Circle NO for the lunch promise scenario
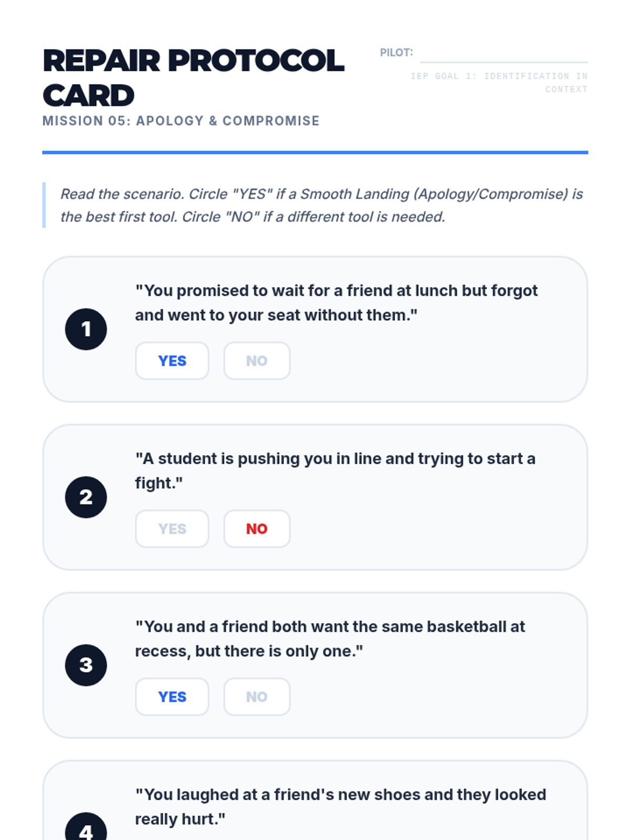This screenshot has width=630, height=840. pyautogui.click(x=257, y=361)
